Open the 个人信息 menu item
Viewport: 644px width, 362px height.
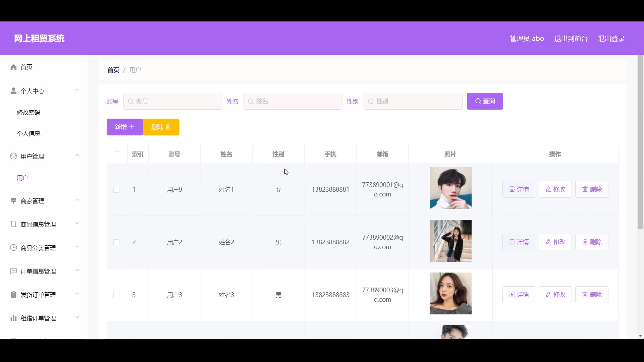point(29,134)
